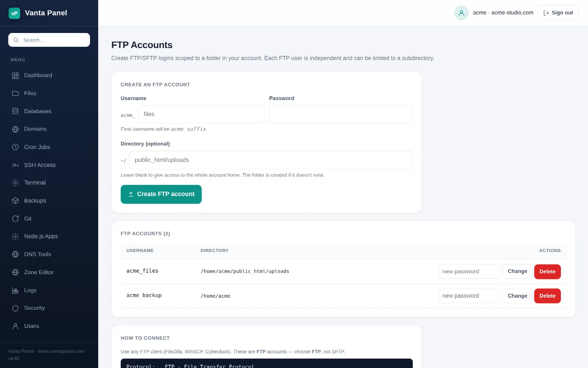Click the Databases cylinder icon

point(15,111)
